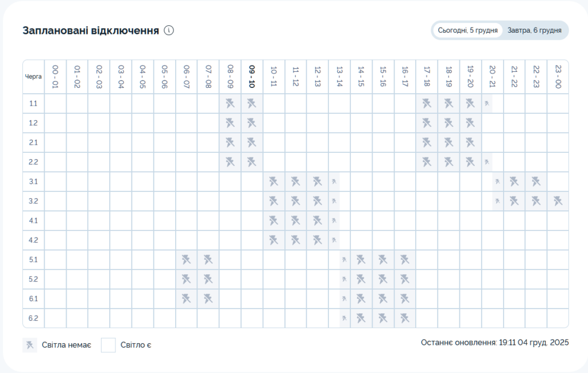Click empty cell for queue 6.2 at 00-01

55,318
